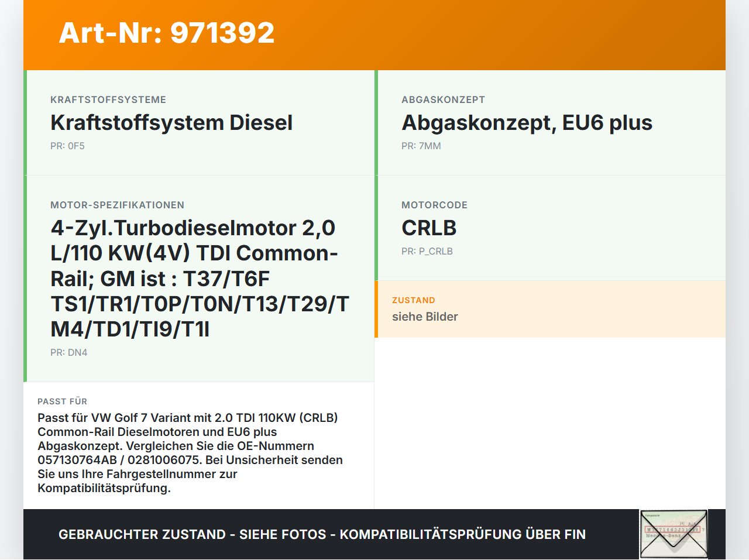The height and width of the screenshot is (560, 749).
Task: Select the ZUSTAND label in orange card
Action: pyautogui.click(x=414, y=300)
